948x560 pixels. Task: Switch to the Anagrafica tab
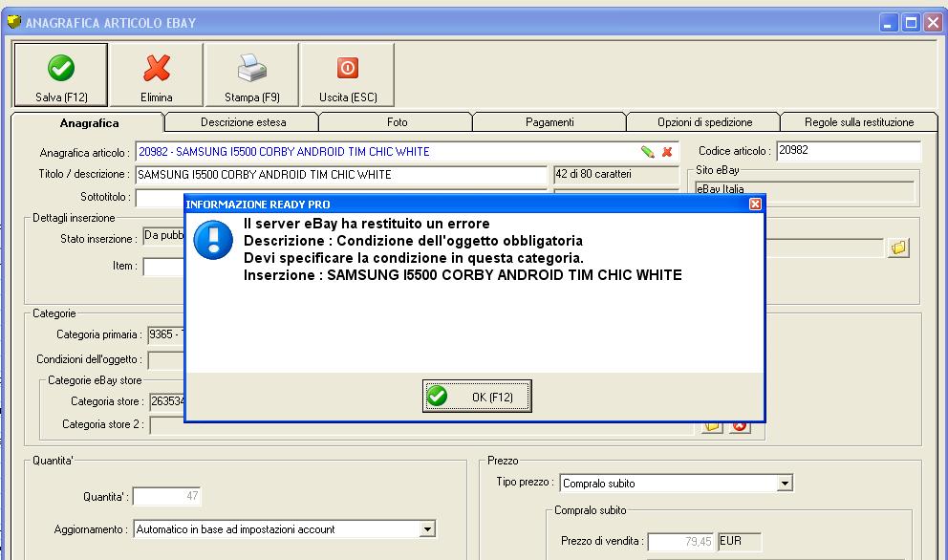[88, 122]
